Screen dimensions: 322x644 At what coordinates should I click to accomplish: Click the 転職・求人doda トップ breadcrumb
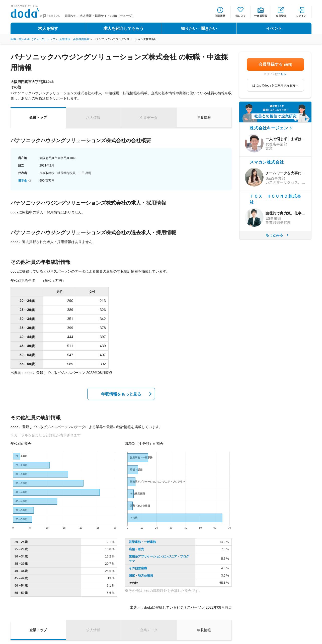pos(33,39)
